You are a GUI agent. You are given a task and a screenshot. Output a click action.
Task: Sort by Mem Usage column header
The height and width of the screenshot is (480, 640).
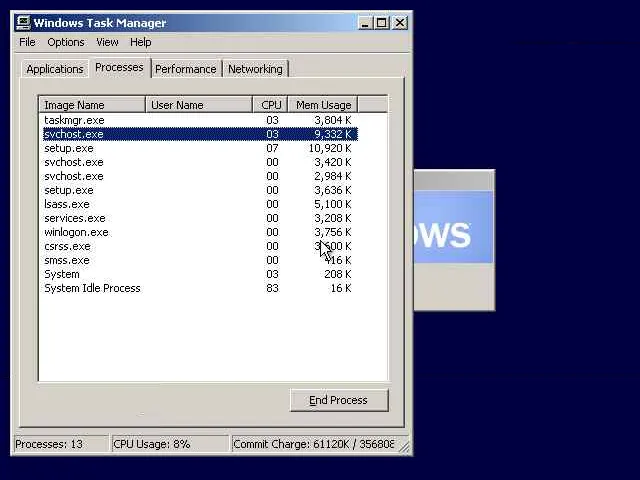[323, 105]
